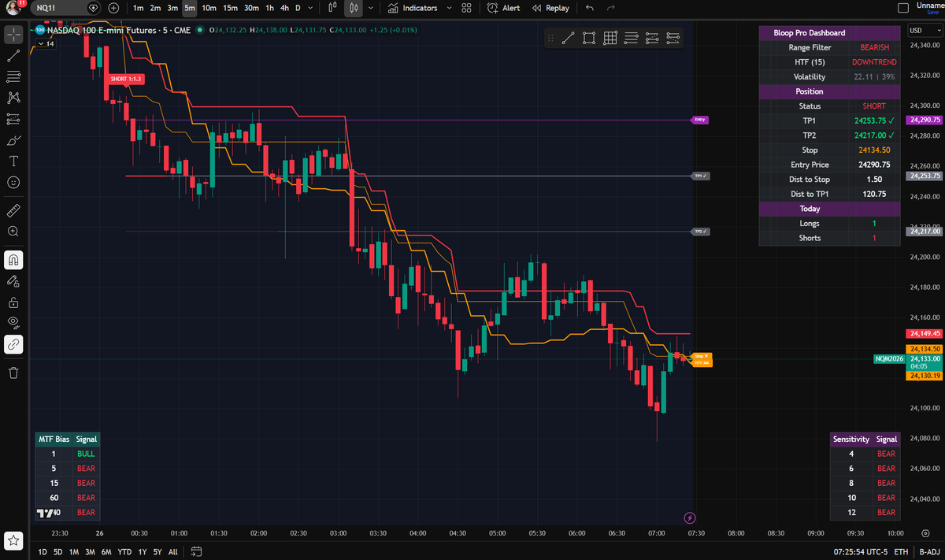Open the user profile avatar menu
The width and height of the screenshot is (945, 560).
coord(13,8)
